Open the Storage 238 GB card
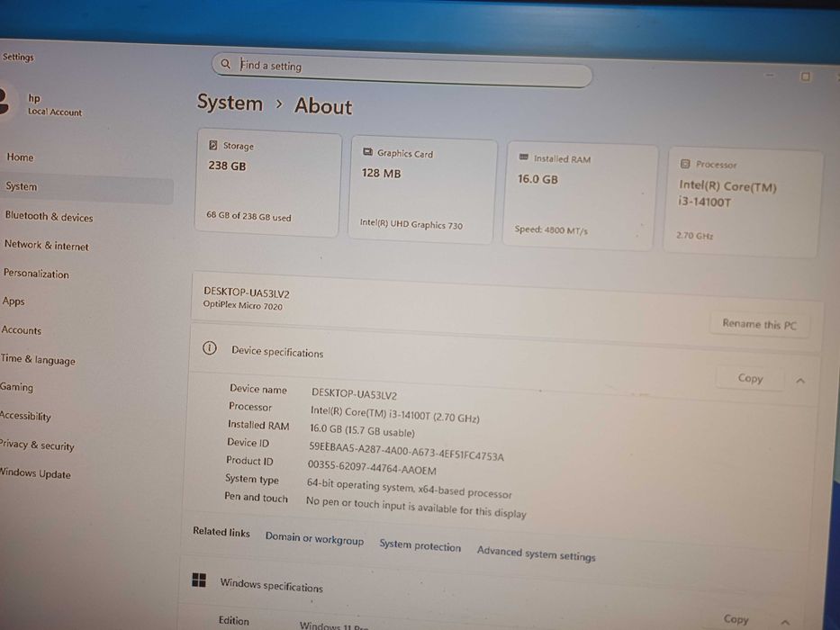The image size is (840, 630). [268, 183]
